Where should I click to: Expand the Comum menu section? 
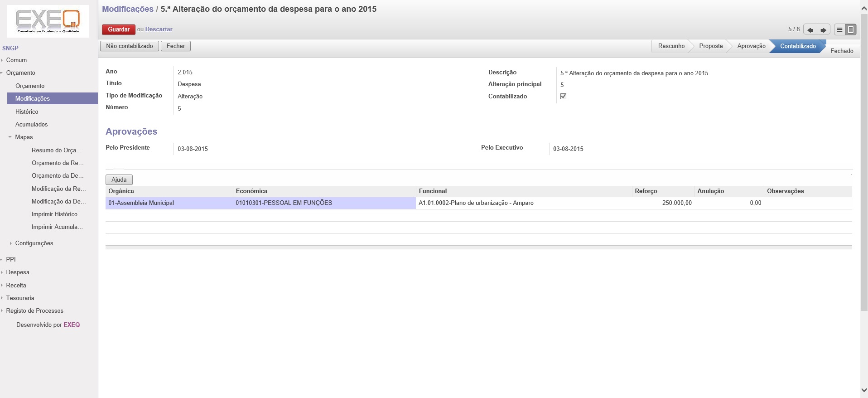tap(16, 60)
